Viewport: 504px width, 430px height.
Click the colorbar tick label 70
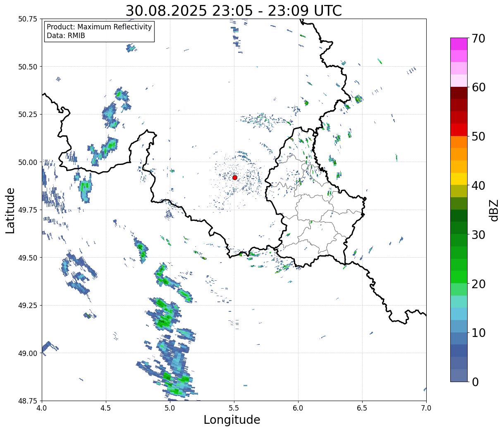[478, 38]
